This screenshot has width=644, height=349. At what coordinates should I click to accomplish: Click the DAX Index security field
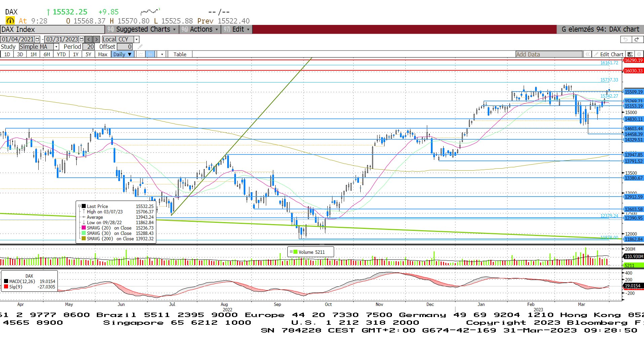52,29
